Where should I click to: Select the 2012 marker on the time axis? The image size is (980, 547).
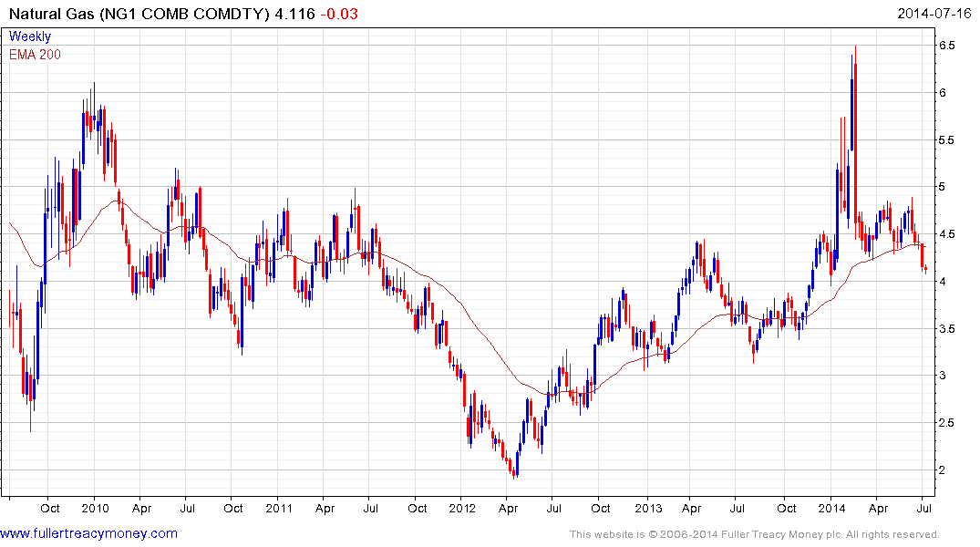coord(463,508)
